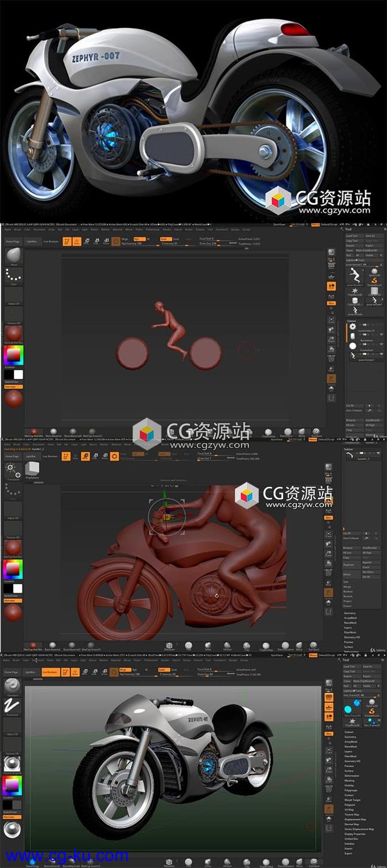Select Standard brush thumbnail in bottom window
The image size is (387, 868).
pos(13,687)
